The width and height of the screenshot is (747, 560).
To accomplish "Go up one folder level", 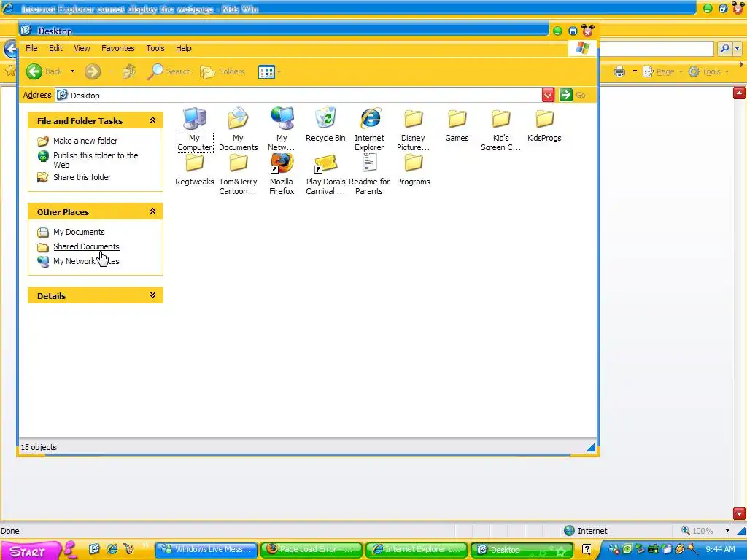I will [129, 71].
